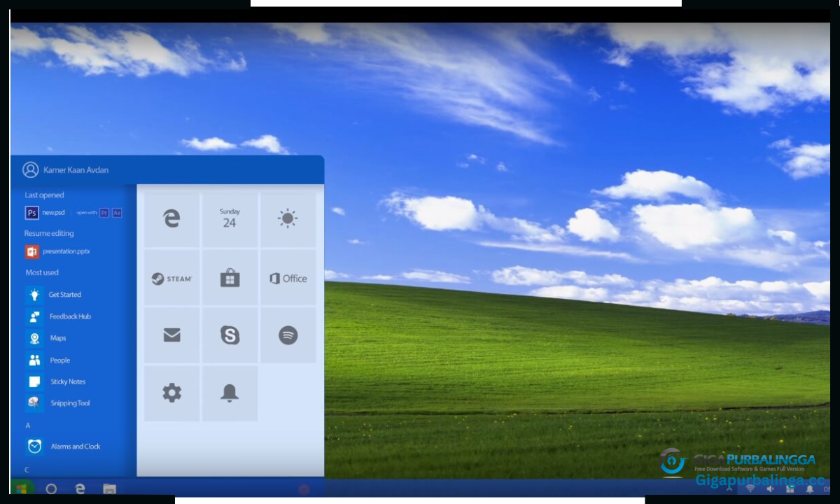This screenshot has width=840, height=504.
Task: Select the Alarms and Clock label
Action: [76, 447]
